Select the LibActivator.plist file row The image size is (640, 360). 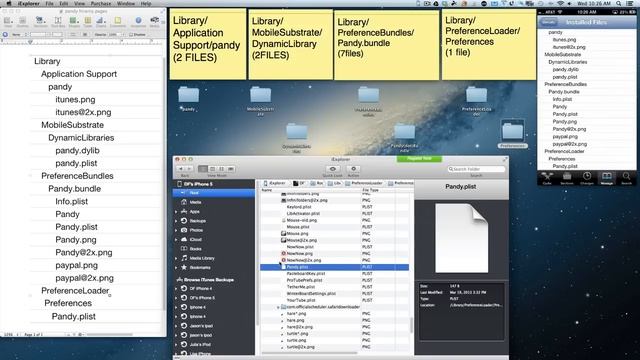tap(334, 213)
